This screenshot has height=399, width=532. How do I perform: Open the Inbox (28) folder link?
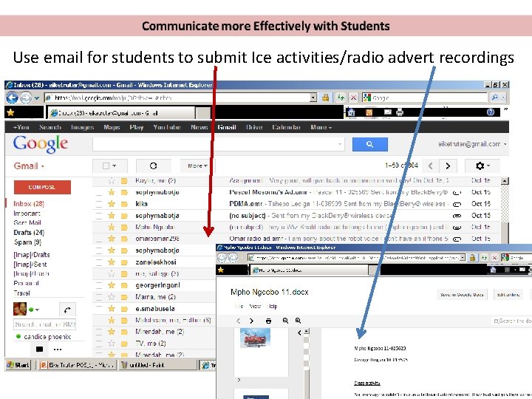[29, 204]
